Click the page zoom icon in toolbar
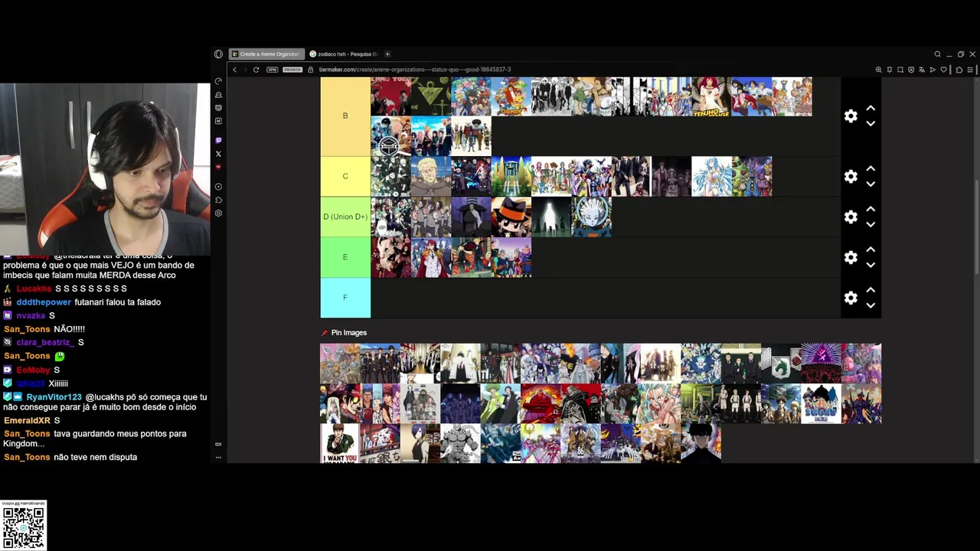This screenshot has width=980, height=551. coord(878,70)
